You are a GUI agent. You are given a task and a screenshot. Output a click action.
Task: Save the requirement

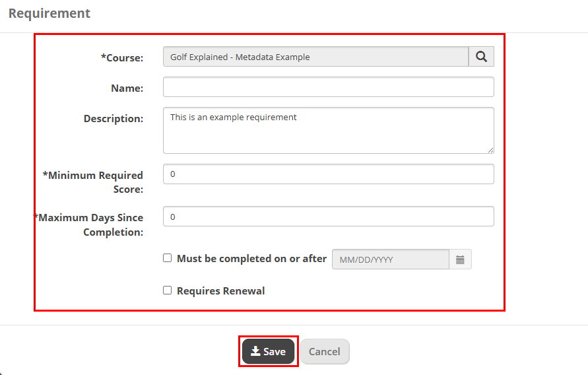[x=268, y=351]
